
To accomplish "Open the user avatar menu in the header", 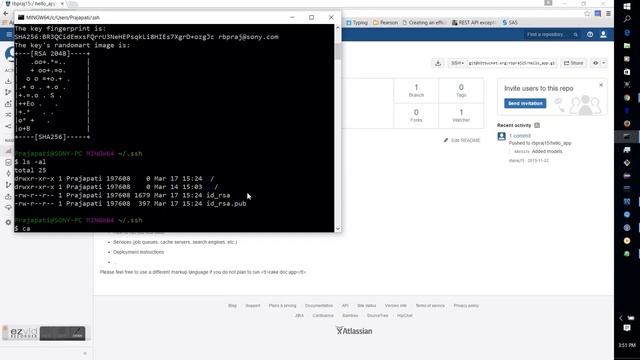I will click(x=603, y=35).
